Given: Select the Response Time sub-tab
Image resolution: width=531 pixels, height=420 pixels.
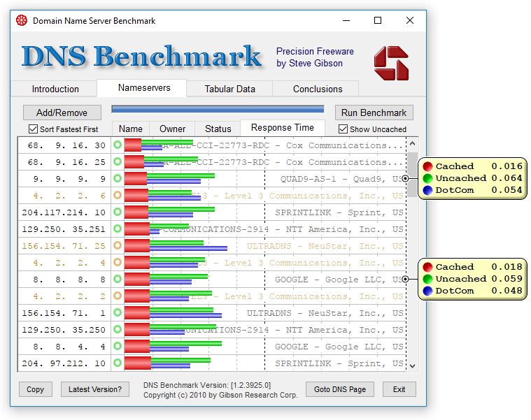Looking at the screenshot, I should coord(283,128).
